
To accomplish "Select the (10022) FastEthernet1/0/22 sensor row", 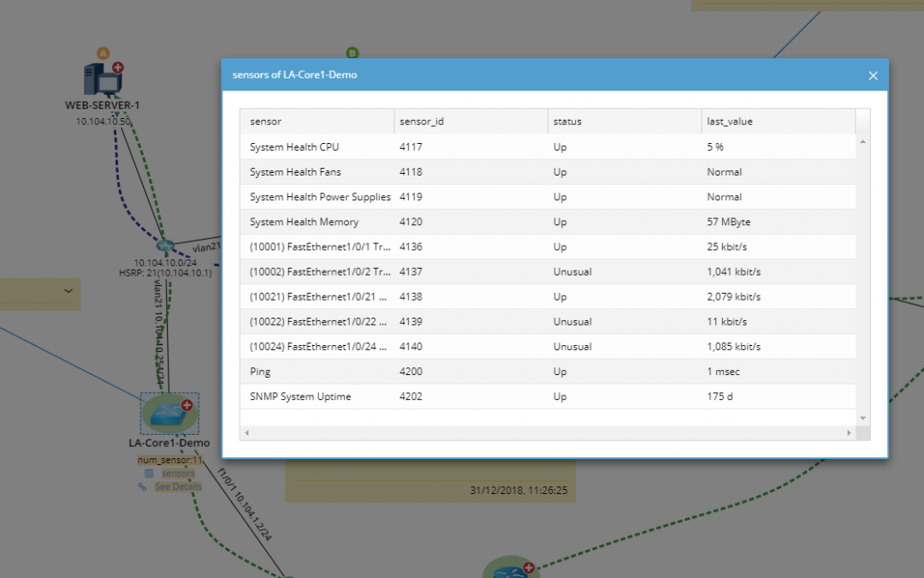I will click(x=548, y=321).
